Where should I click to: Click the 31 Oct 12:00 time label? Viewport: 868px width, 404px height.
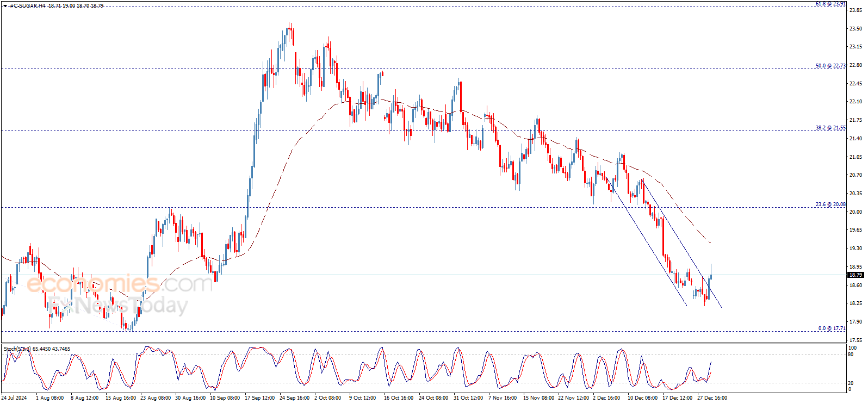click(469, 398)
